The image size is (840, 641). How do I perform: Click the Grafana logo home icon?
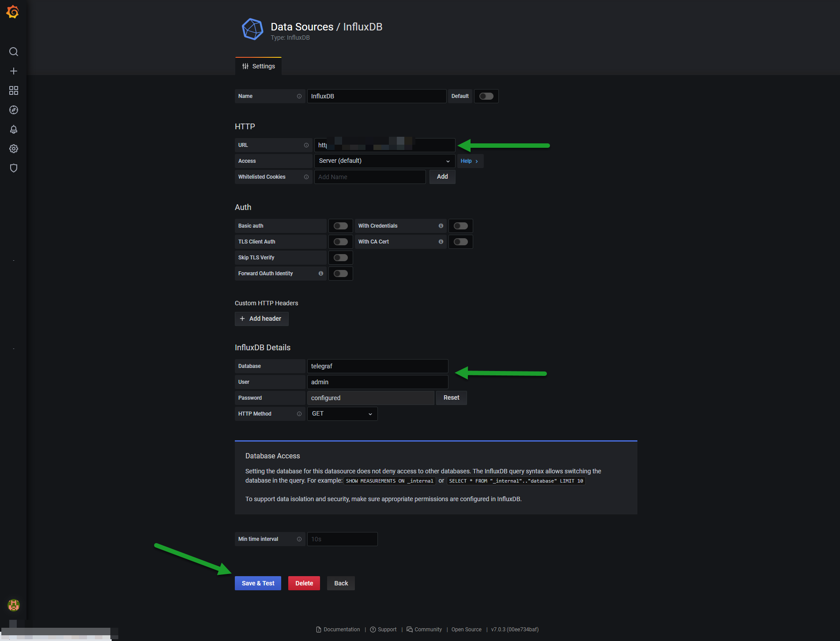point(13,12)
